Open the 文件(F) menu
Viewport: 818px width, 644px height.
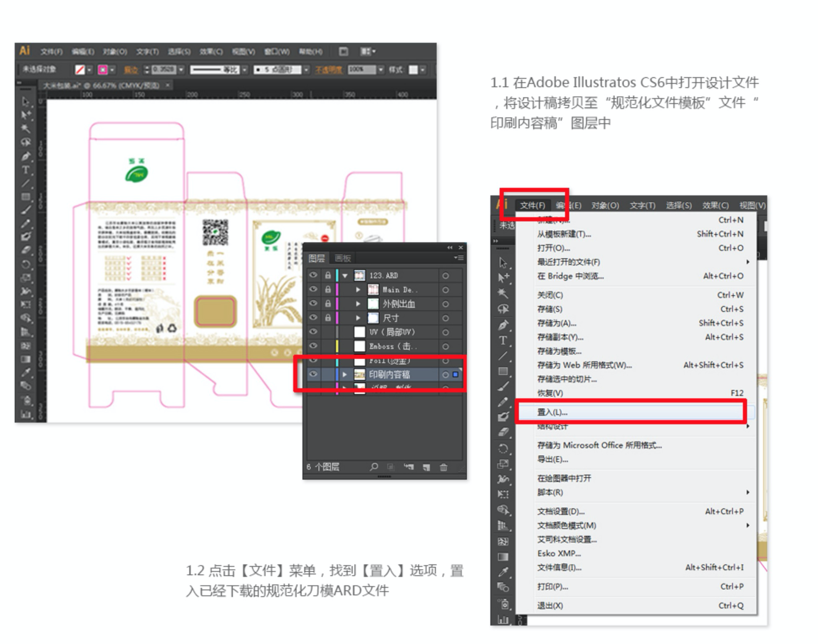tap(532, 205)
